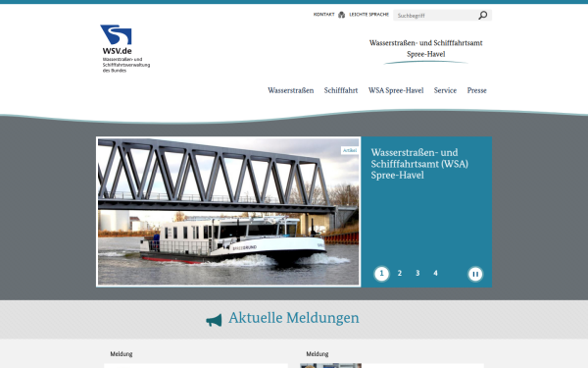588x368 pixels.
Task: Open the Wasserstraßen menu
Action: click(291, 90)
